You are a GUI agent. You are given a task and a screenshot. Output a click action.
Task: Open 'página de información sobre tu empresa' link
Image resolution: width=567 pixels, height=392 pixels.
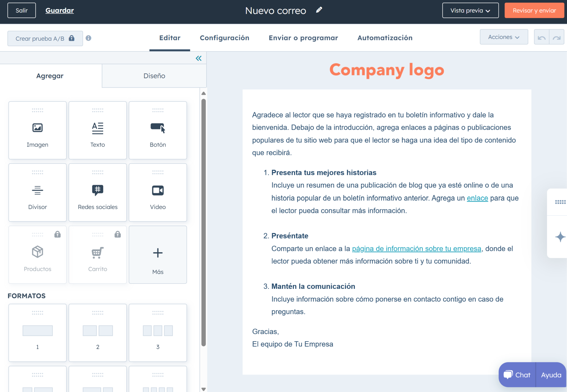click(x=417, y=249)
